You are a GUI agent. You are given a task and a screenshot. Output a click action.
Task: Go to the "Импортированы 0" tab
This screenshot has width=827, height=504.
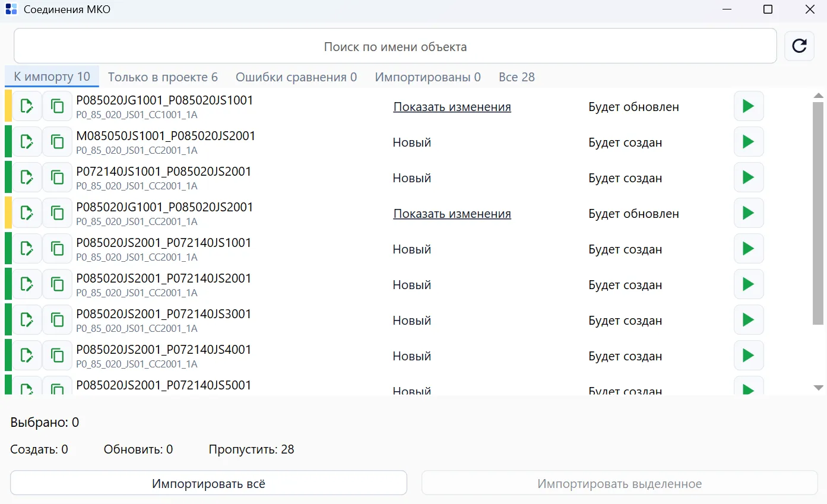coord(427,77)
